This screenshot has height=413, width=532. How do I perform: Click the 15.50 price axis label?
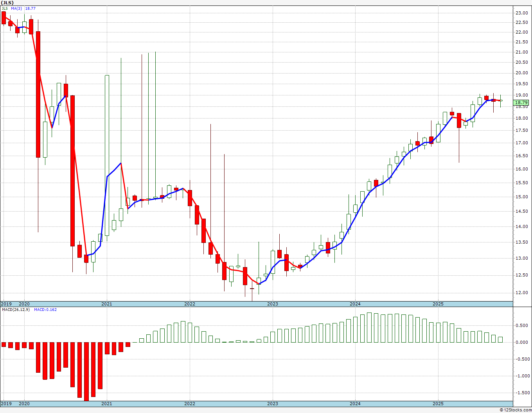pyautogui.click(x=522, y=183)
